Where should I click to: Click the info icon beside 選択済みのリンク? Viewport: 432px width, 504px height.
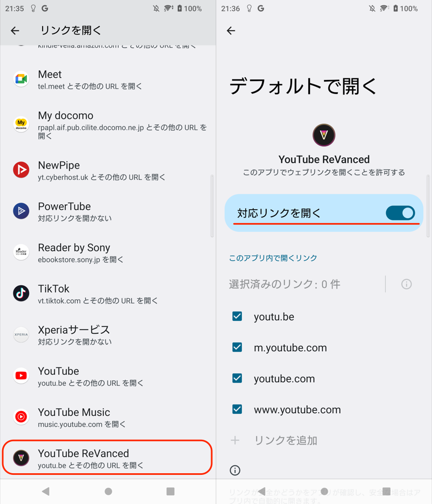point(407,284)
